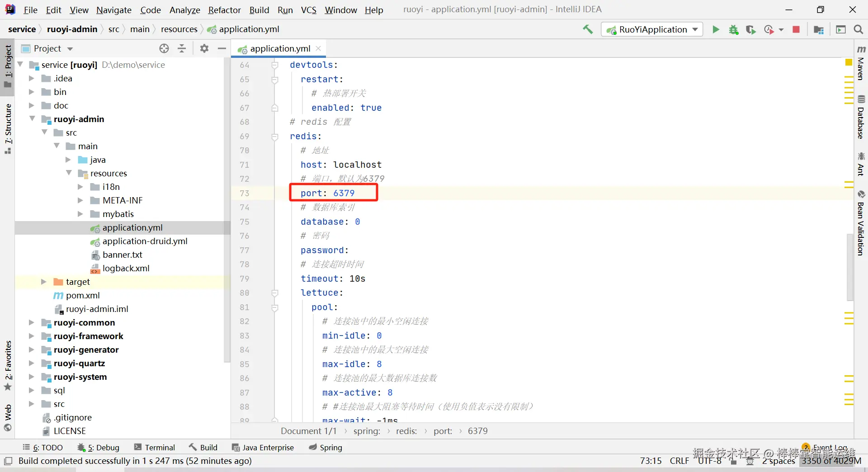Open the layout window icon beside search
This screenshot has height=472, width=868.
tap(841, 29)
